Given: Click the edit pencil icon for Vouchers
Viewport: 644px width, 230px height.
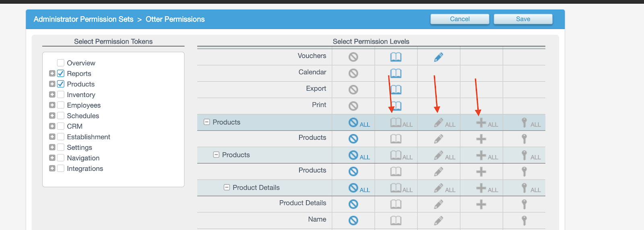Looking at the screenshot, I should click(439, 57).
